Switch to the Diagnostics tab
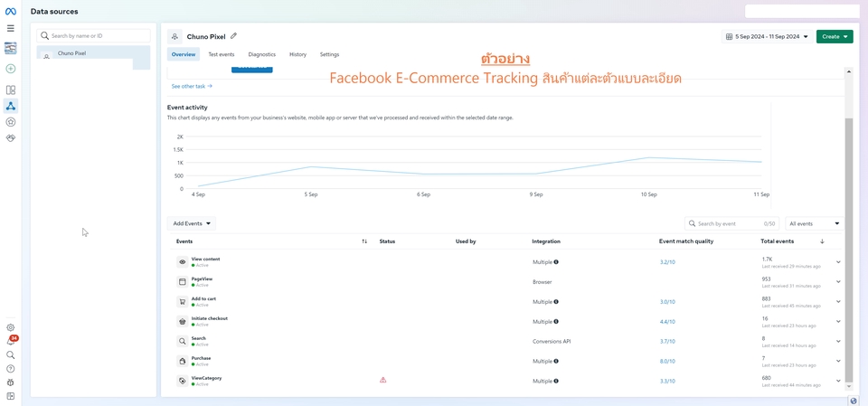Image resolution: width=868 pixels, height=406 pixels. [262, 54]
